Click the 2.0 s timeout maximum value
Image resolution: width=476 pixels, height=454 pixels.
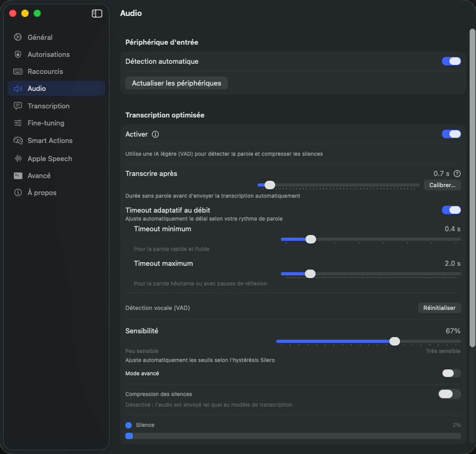452,264
